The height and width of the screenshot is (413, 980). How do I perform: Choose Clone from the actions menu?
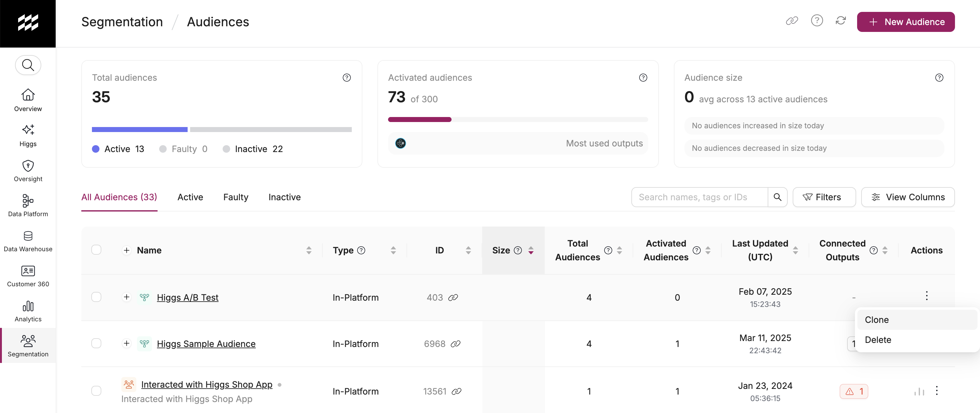[917, 320]
